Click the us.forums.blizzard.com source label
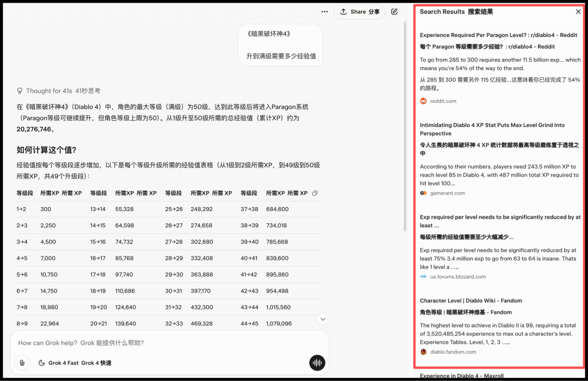Viewport: 588px width, 381px height. click(458, 277)
